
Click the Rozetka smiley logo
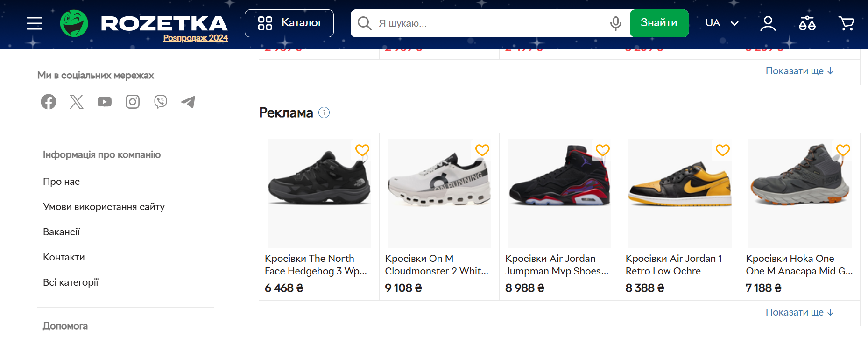pos(74,23)
